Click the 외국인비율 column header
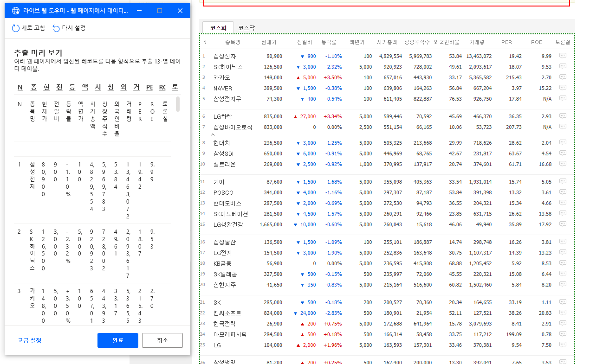590x364 pixels. 447,42
